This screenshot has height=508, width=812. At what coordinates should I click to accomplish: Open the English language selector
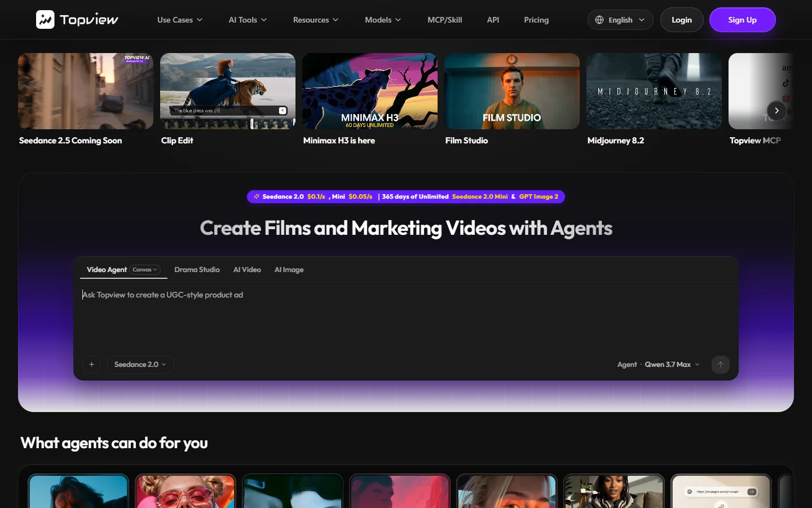[x=620, y=20]
